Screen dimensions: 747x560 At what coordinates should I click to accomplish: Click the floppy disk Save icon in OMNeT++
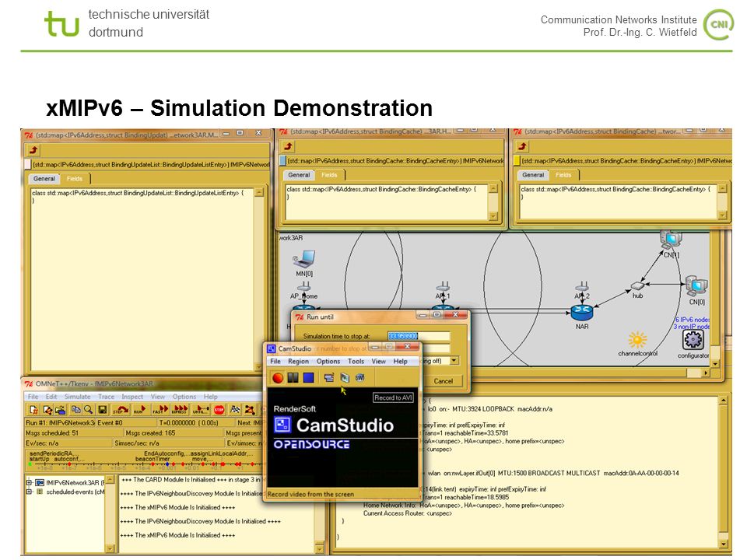coord(102,410)
